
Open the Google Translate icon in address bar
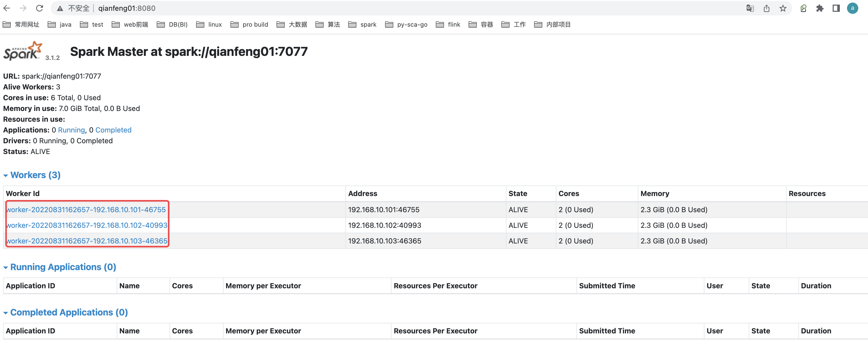tap(750, 8)
